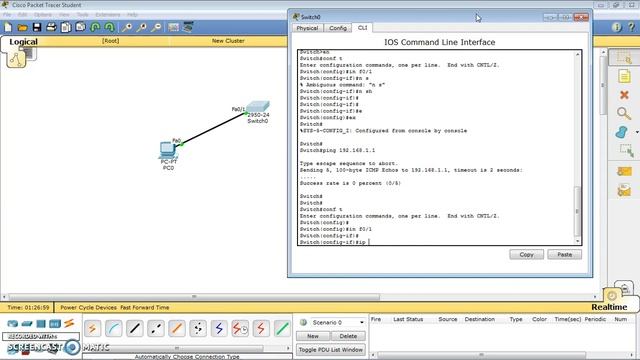Click Power Cycle Devices
Image resolution: width=640 pixels, height=360 pixels.
[89, 307]
